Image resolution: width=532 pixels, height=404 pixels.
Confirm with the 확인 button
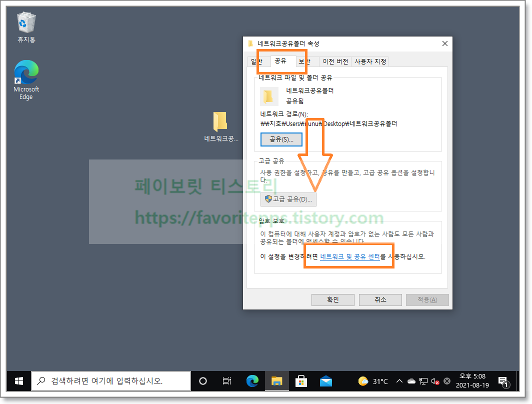[x=333, y=299]
